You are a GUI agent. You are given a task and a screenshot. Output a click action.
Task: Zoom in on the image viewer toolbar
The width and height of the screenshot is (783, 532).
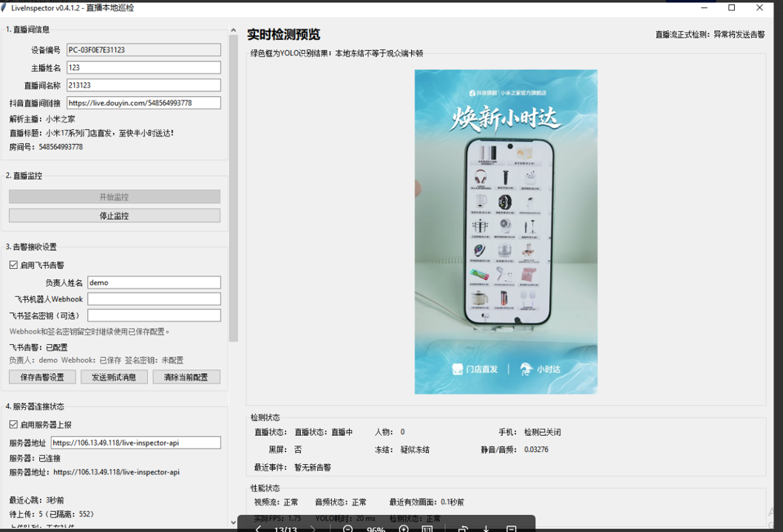[404, 528]
